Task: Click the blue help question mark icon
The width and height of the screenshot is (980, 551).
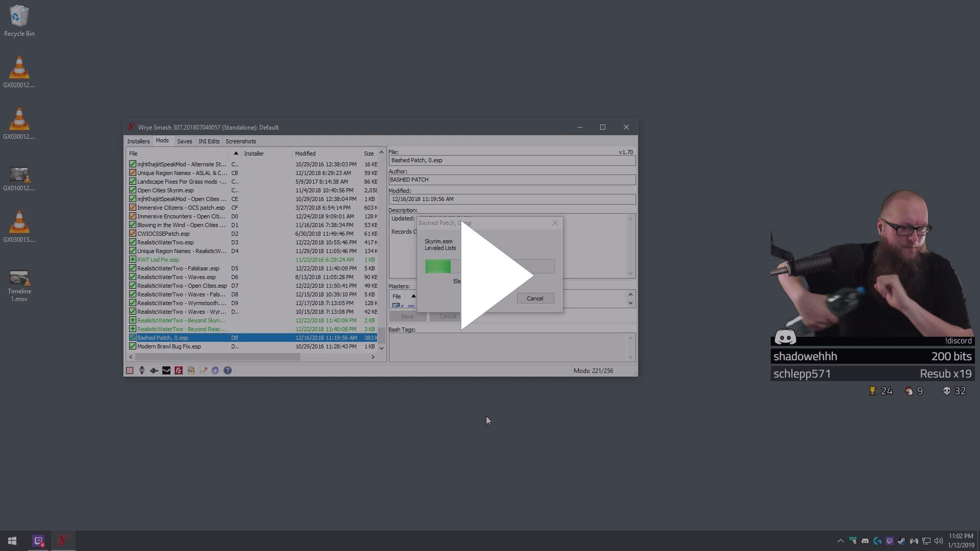Action: click(228, 370)
